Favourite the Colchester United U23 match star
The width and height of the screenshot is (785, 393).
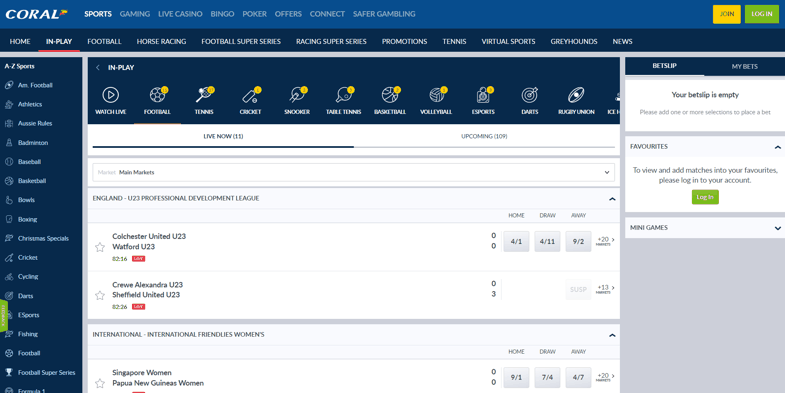(x=100, y=247)
